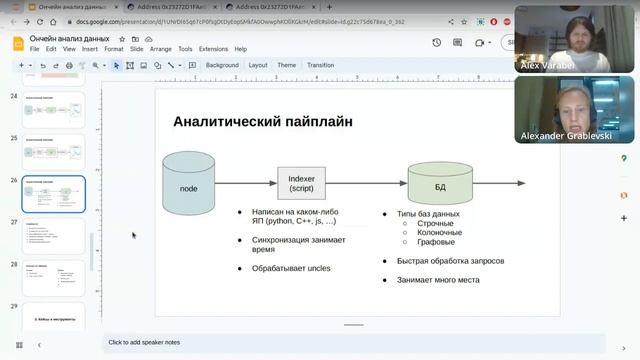
Task: Open version history clock icon
Action: pyautogui.click(x=437, y=42)
